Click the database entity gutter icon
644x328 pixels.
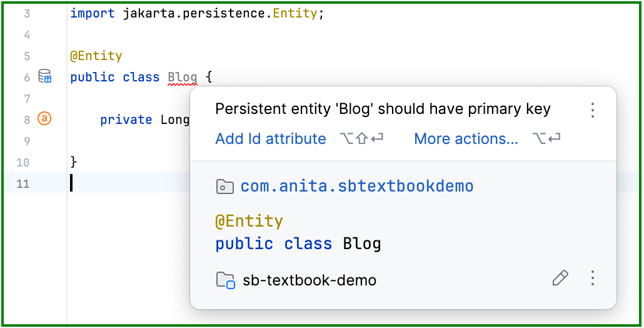pyautogui.click(x=45, y=76)
